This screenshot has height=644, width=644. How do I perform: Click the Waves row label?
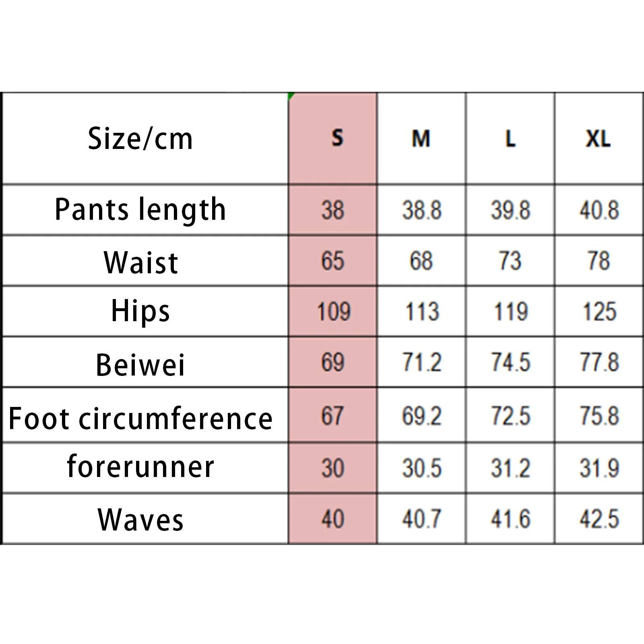(140, 520)
